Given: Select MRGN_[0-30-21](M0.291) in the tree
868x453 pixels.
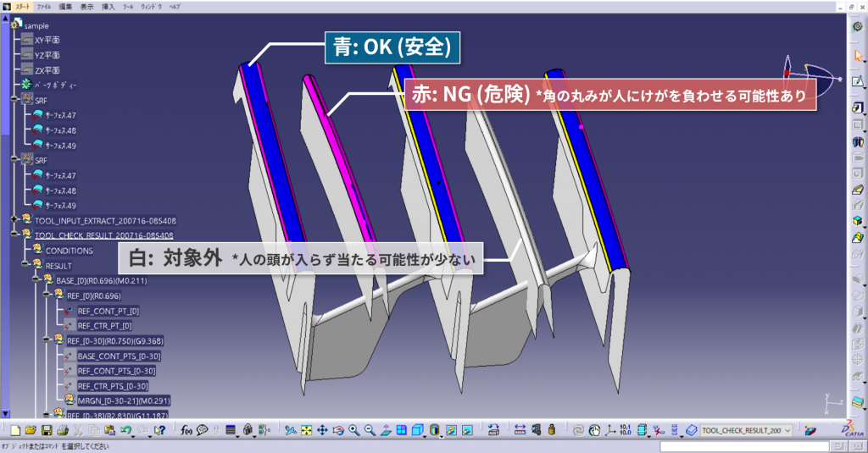Looking at the screenshot, I should coord(124,401).
